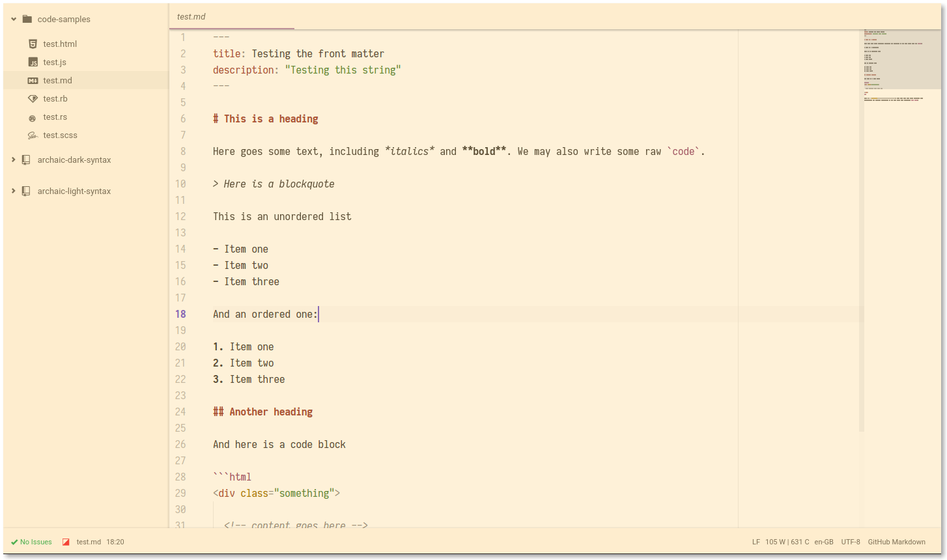
Task: Click the Rust icon beside test.rs
Action: point(33,117)
